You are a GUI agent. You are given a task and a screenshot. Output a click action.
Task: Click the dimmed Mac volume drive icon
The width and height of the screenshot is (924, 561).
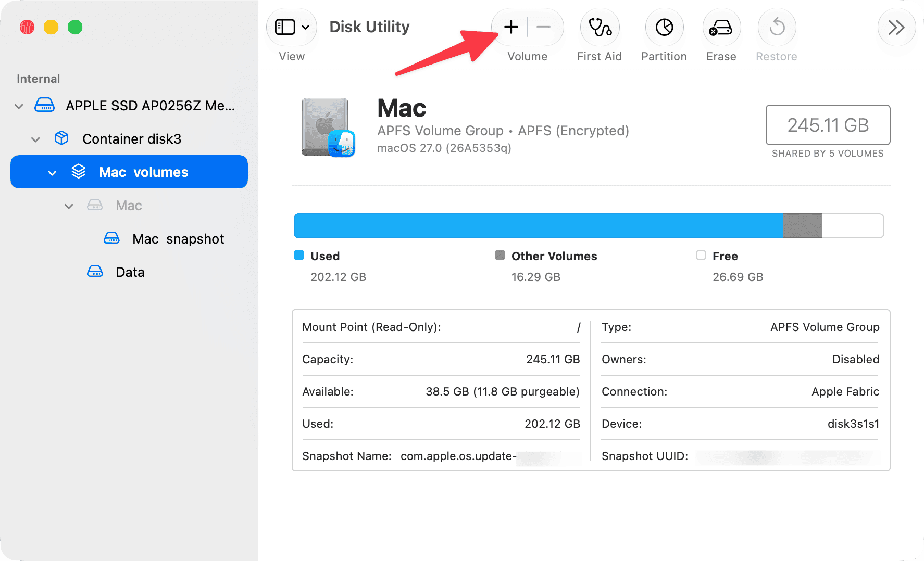(x=95, y=205)
